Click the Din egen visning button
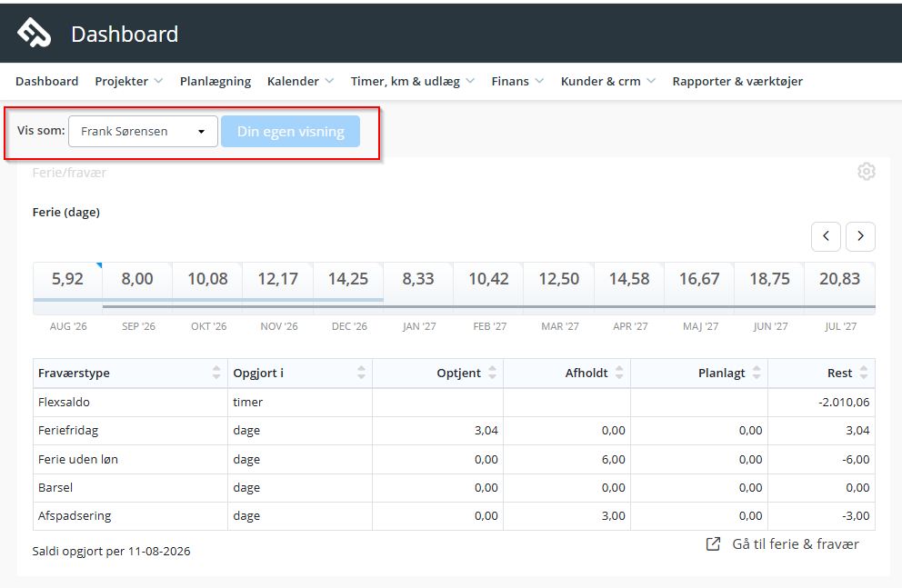Image resolution: width=902 pixels, height=588 pixels. (290, 131)
